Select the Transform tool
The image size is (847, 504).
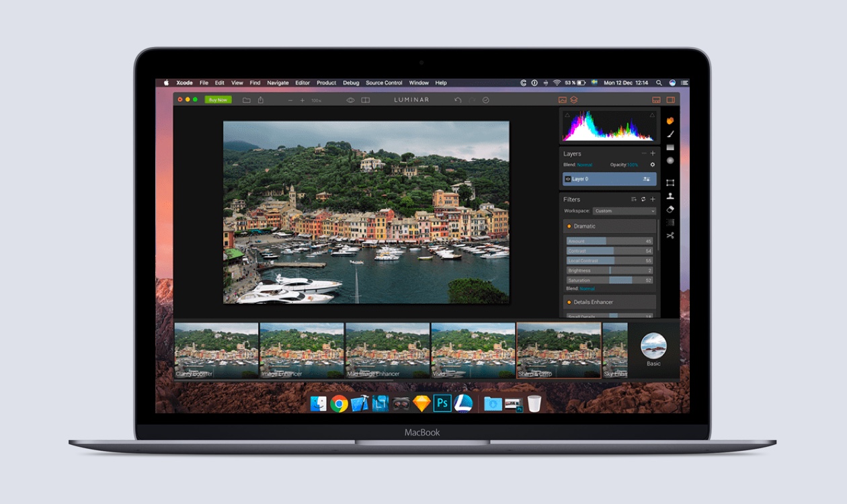click(x=670, y=183)
